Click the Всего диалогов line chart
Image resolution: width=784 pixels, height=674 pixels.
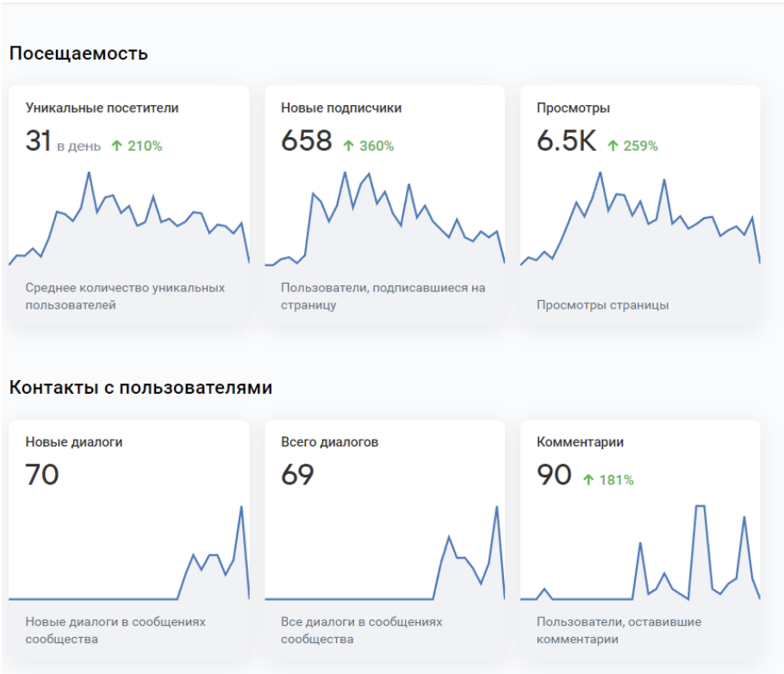point(384,552)
